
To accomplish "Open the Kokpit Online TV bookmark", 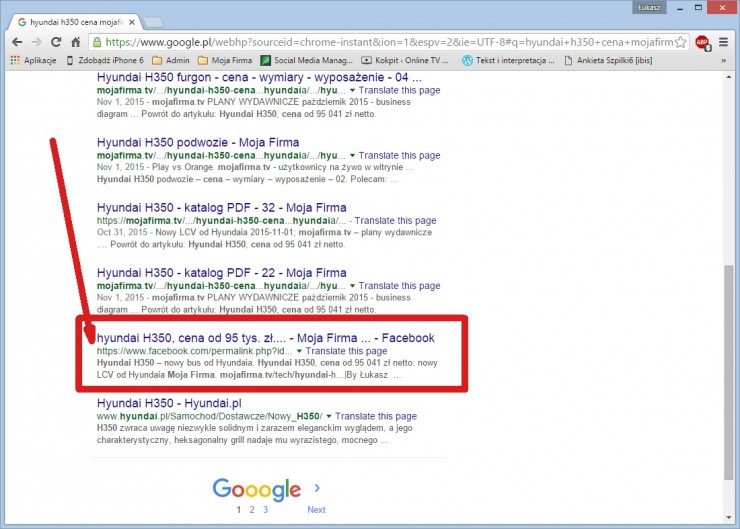I will [x=405, y=60].
